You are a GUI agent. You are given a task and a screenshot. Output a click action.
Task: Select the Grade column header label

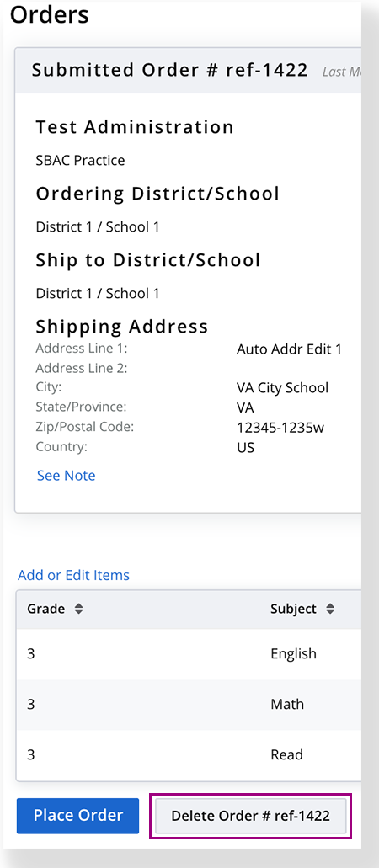point(46,609)
